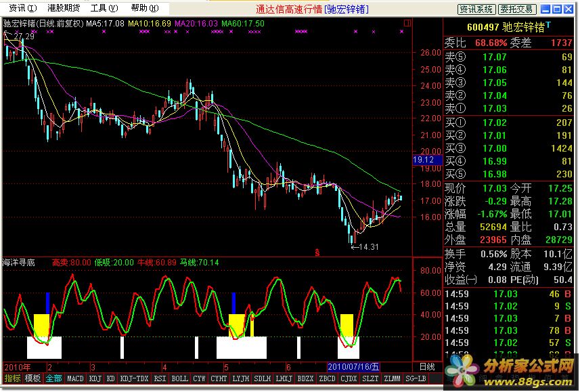Click the 驰宏锌锗(日线.前复权) chart title

(x=43, y=24)
